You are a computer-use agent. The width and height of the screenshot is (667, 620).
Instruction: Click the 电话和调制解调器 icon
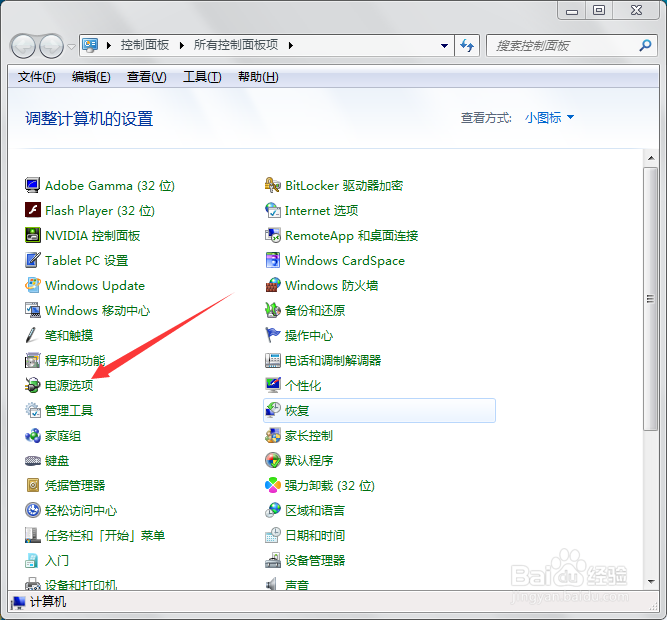pos(273,360)
